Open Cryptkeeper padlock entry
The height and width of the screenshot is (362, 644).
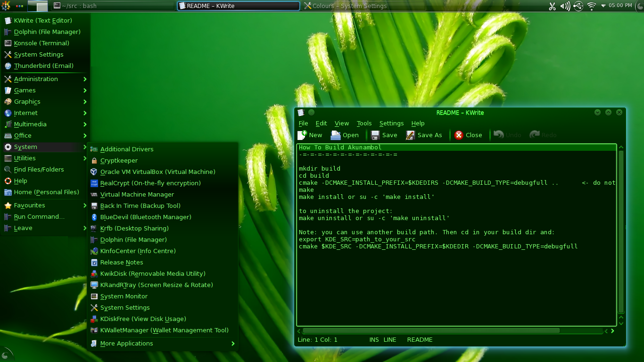tap(163, 160)
